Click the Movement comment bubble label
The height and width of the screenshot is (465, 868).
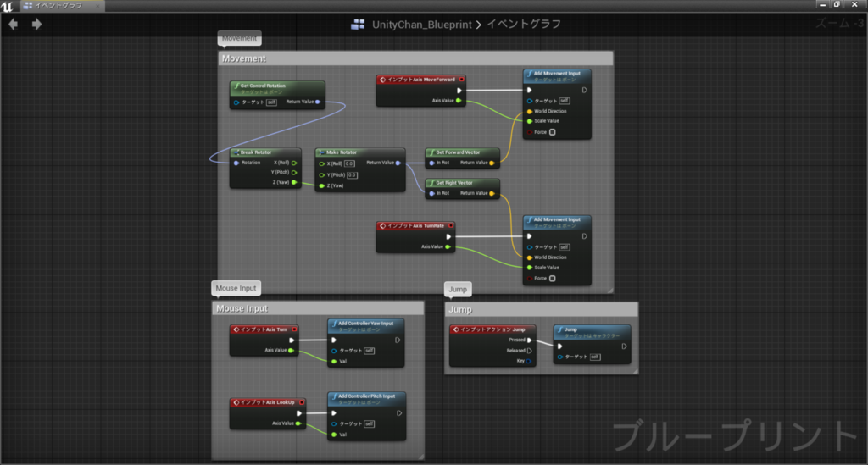coord(239,38)
